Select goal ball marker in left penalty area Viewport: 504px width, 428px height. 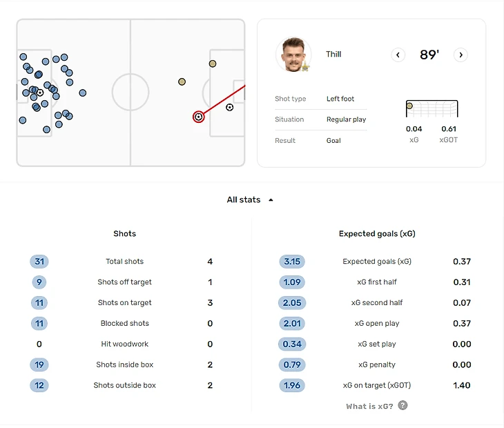tap(40, 93)
